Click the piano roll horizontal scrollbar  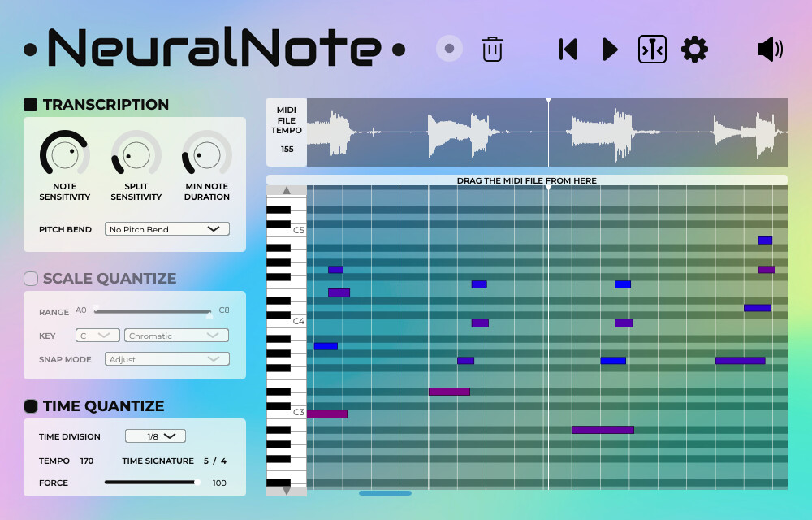click(385, 492)
